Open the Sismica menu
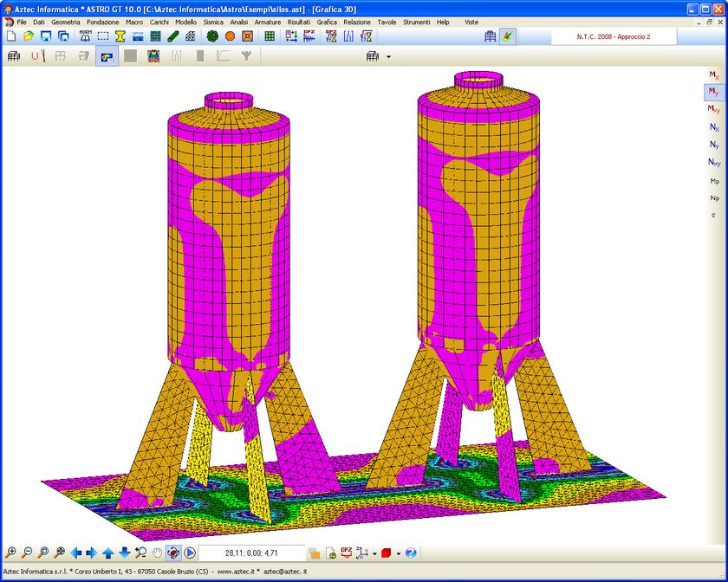Image resolution: width=728 pixels, height=582 pixels. [x=213, y=22]
